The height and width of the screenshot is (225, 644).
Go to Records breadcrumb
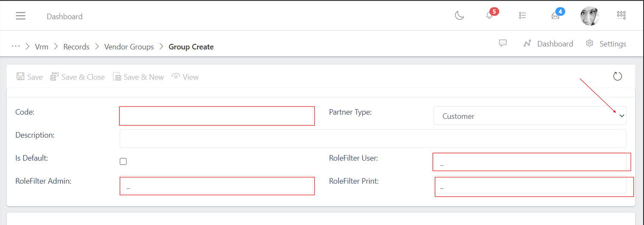tap(76, 47)
